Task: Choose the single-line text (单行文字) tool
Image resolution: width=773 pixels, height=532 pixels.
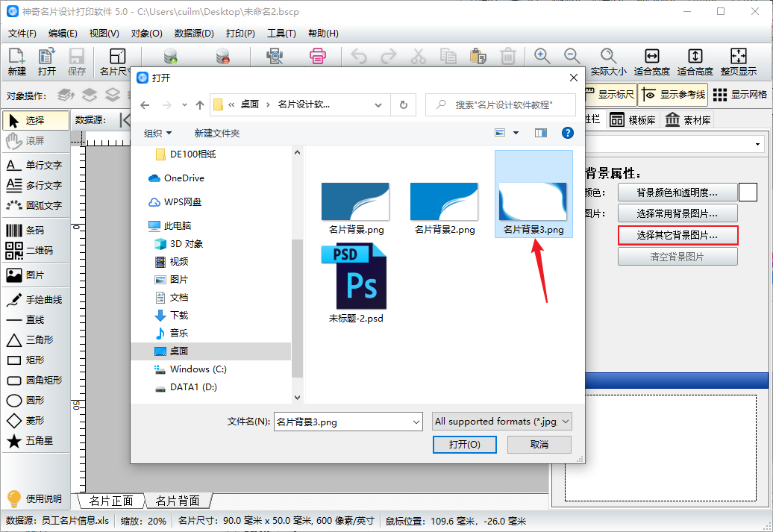Action: coord(34,165)
